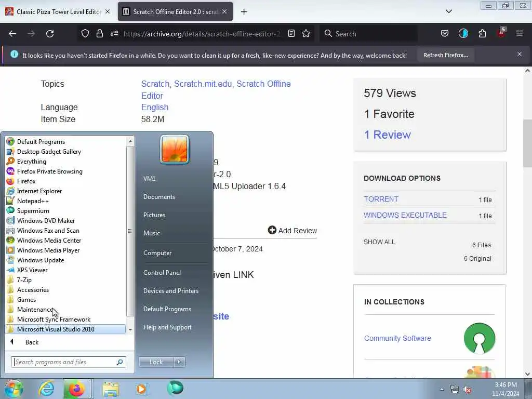Open the shutdown options arrow next to Lock
Screen dimensions: 532x399
[x=179, y=362]
